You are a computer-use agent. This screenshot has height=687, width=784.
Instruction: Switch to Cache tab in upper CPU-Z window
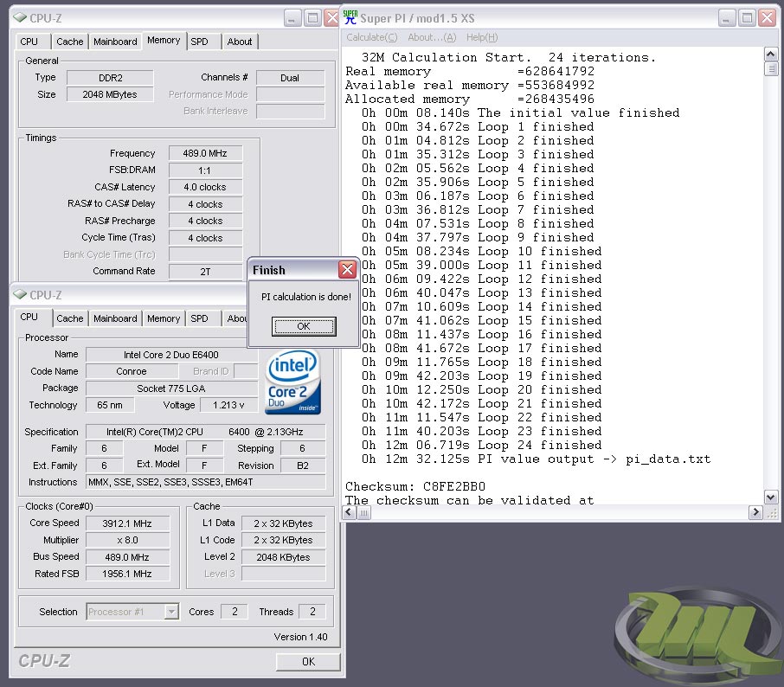pyautogui.click(x=69, y=42)
